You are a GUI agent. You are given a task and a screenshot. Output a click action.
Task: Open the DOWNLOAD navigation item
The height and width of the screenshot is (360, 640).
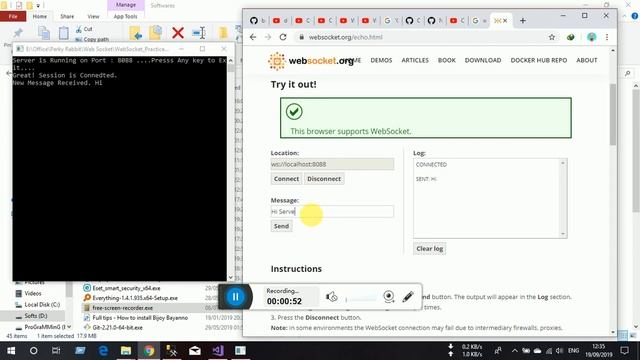(483, 60)
